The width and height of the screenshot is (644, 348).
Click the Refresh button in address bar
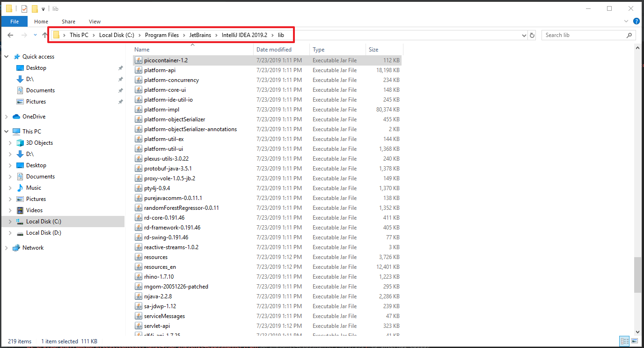(x=532, y=35)
